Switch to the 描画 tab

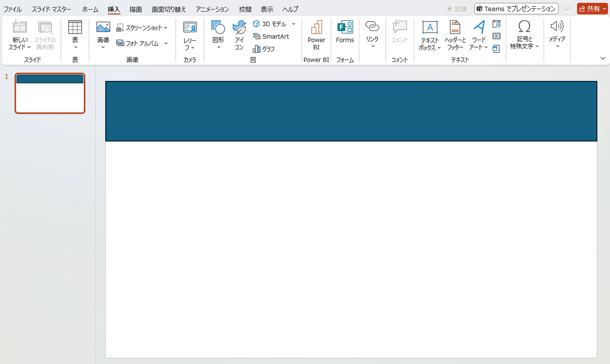click(x=136, y=9)
